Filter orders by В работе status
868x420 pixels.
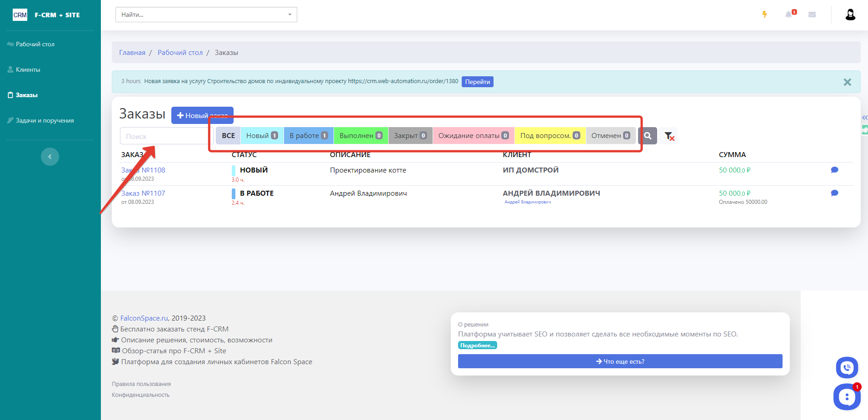pos(308,136)
